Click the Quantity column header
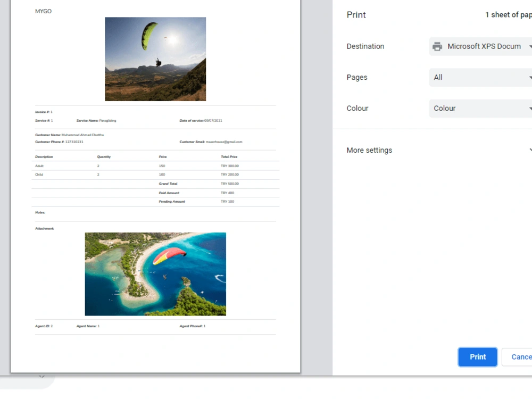Image resolution: width=532 pixels, height=399 pixels. coord(104,157)
